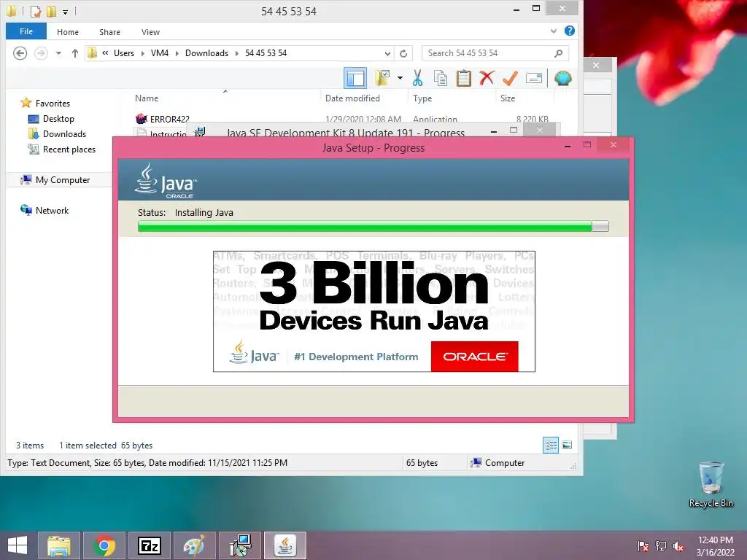Toggle the preview pane layout button
Image resolution: width=747 pixels, height=560 pixels.
(355, 78)
